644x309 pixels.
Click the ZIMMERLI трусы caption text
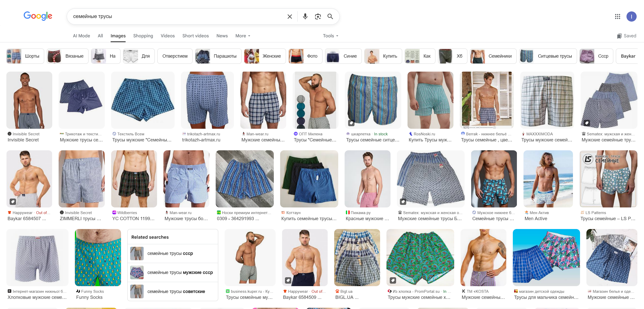pos(80,219)
